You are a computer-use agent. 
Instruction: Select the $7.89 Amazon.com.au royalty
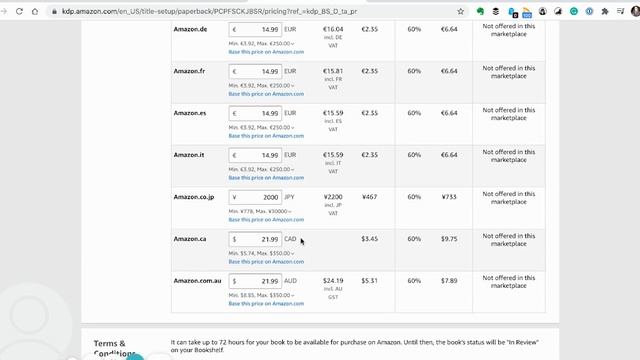tap(449, 281)
